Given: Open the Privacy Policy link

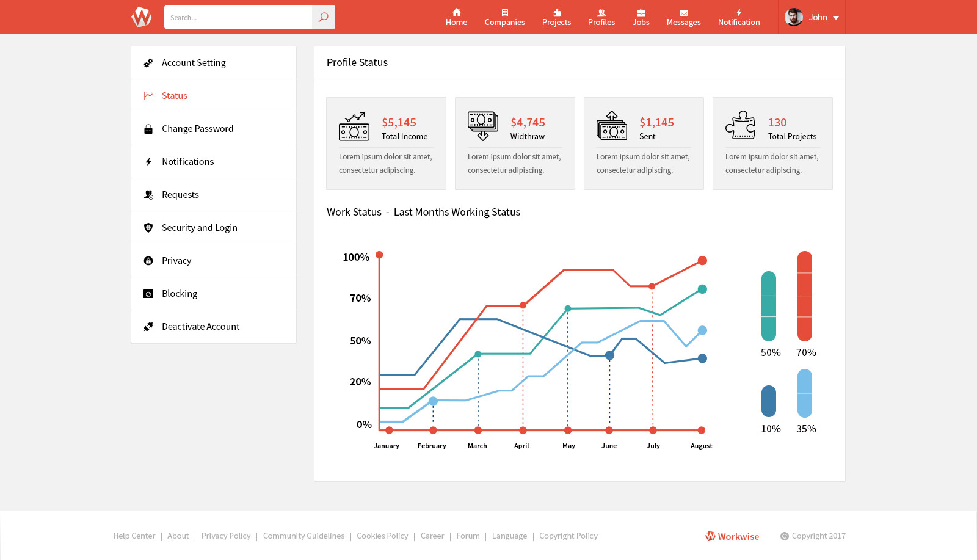Looking at the screenshot, I should [226, 536].
